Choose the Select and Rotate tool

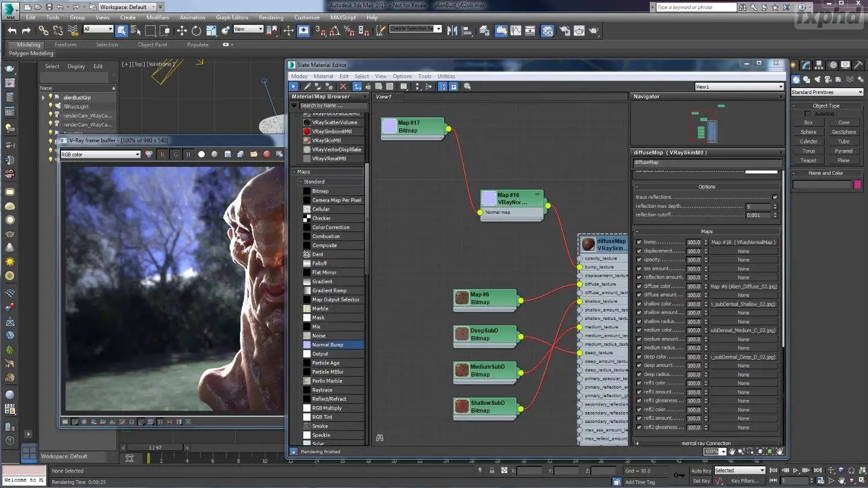(x=197, y=31)
